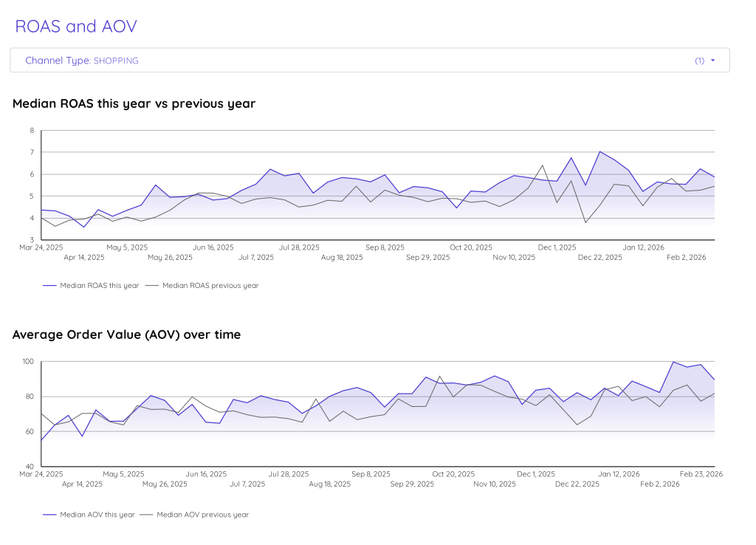Select the SHOPPING filter value

coord(116,61)
